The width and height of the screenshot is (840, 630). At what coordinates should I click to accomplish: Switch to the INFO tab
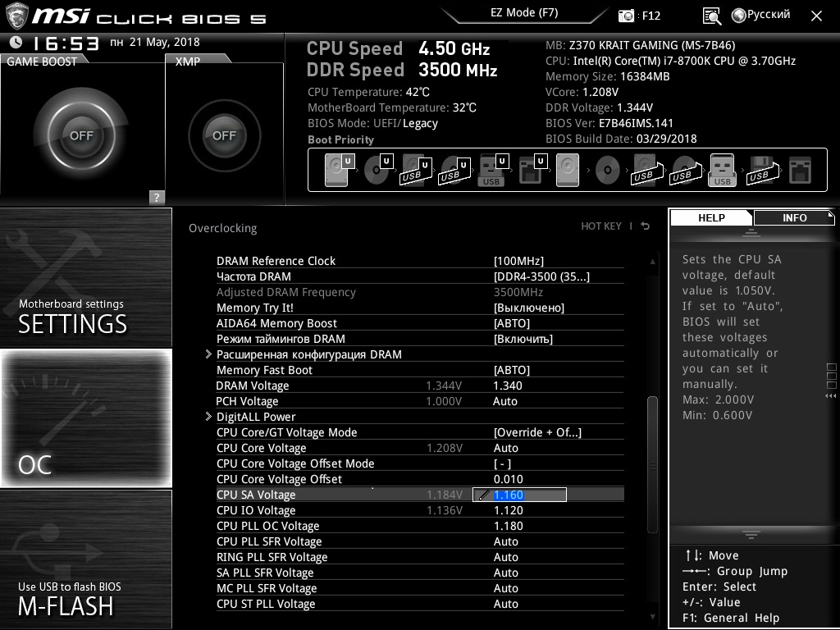(x=794, y=217)
